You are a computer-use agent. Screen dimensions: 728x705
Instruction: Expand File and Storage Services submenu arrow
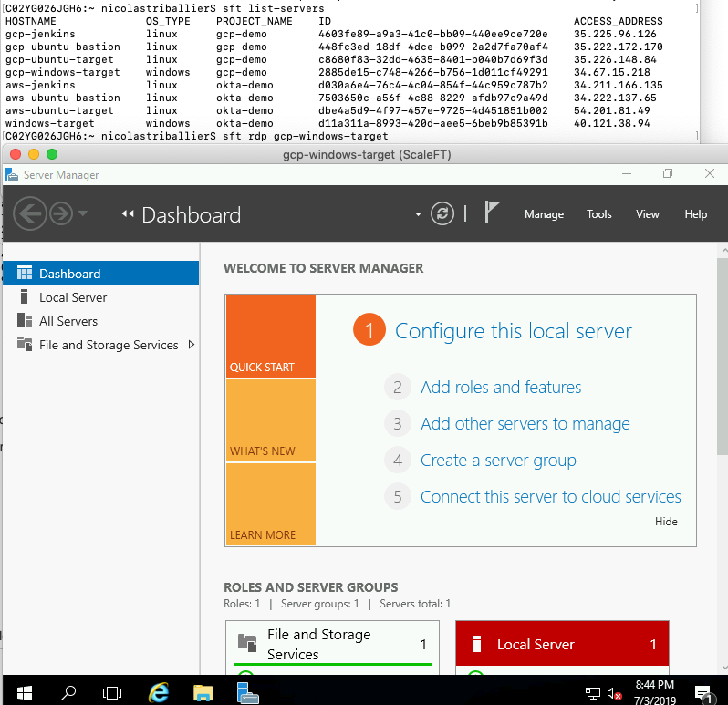tap(191, 345)
